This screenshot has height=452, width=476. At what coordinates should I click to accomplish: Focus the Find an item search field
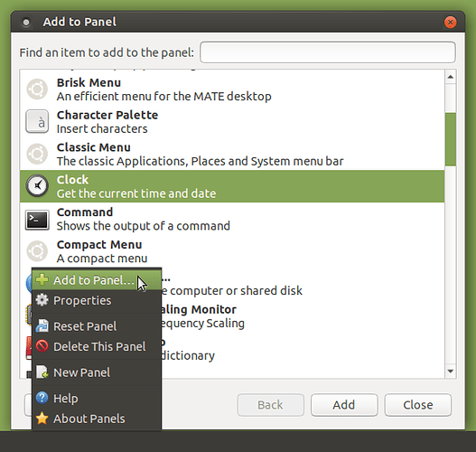(328, 52)
